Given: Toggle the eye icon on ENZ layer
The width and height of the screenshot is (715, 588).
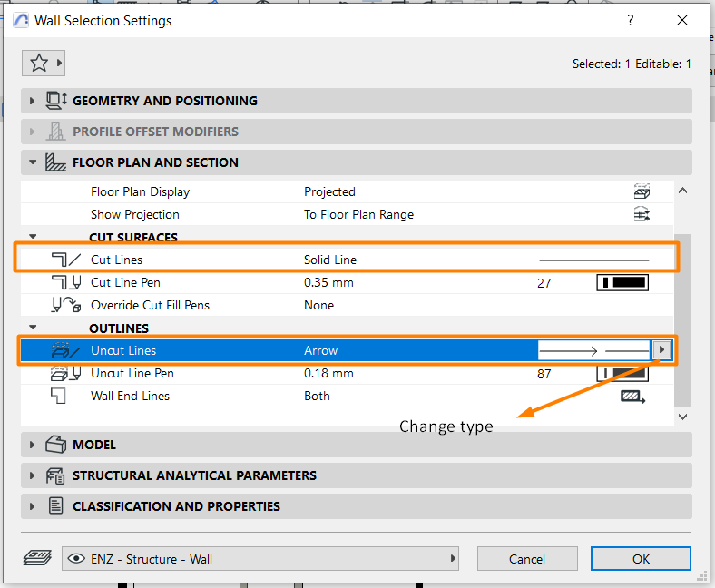Looking at the screenshot, I should point(76,559).
